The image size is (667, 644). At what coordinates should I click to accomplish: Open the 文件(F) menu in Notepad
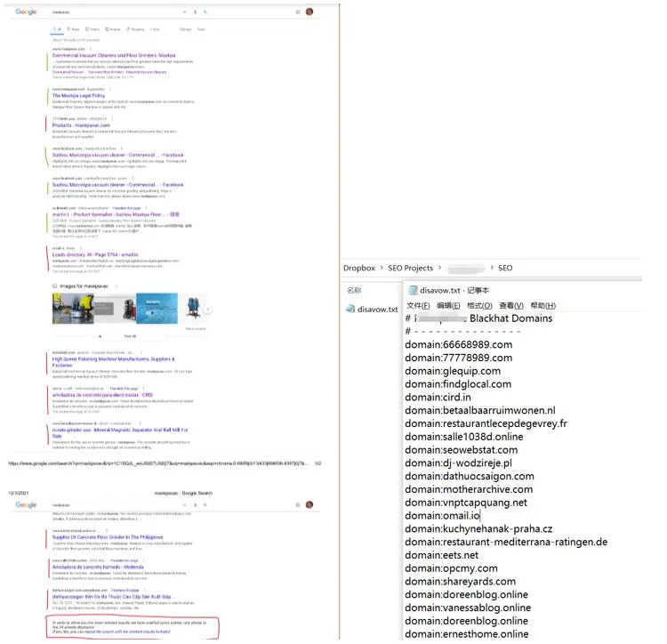(x=419, y=305)
